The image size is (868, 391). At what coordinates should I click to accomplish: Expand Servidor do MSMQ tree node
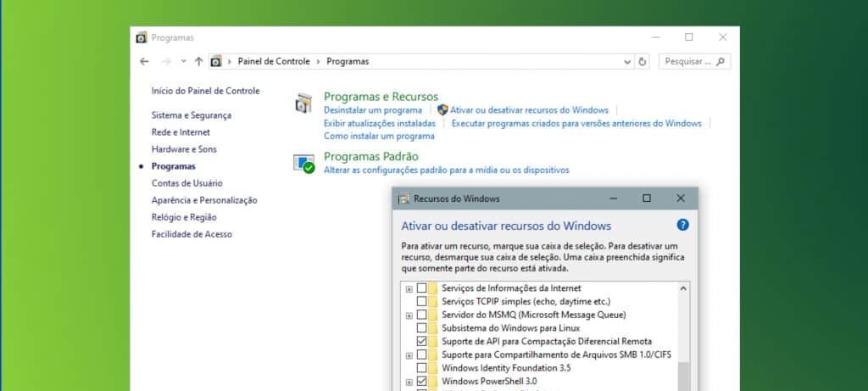click(409, 315)
